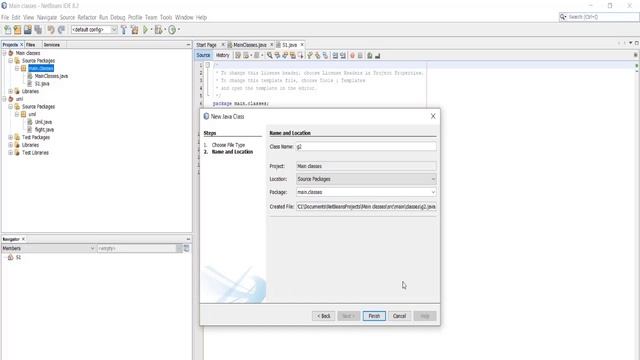This screenshot has height=360, width=640.
Task: Click the IDE search field
Action: [x=602, y=17]
